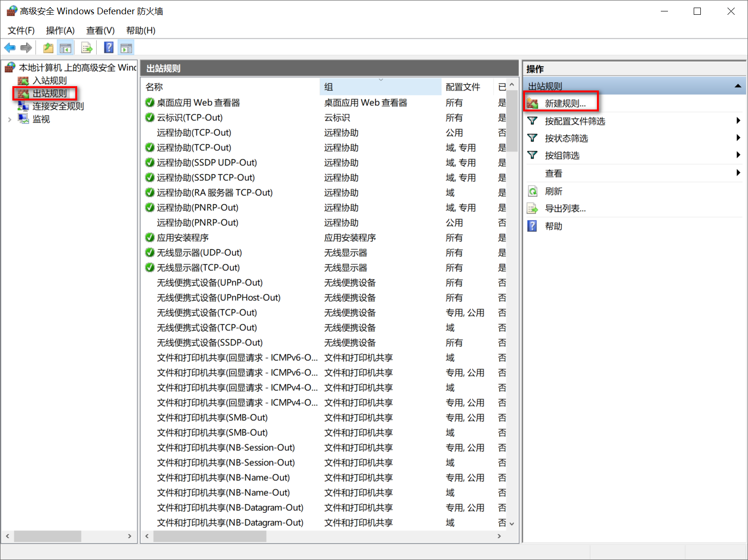
Task: Click the blue Help question mark toolbar icon
Action: tap(109, 48)
